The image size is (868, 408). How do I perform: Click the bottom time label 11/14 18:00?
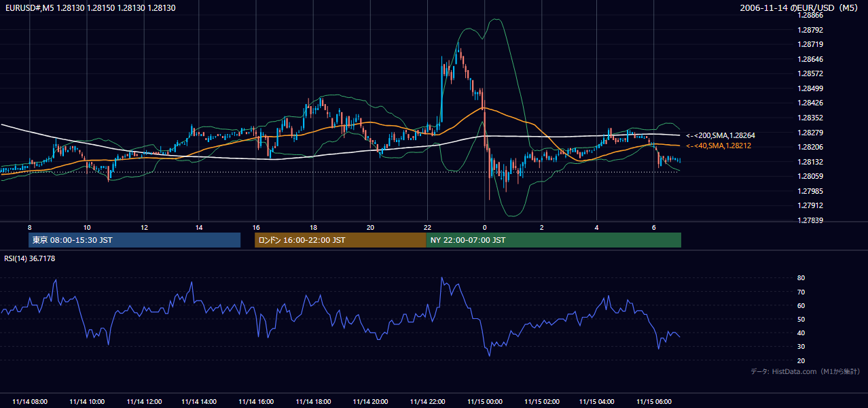pos(313,402)
